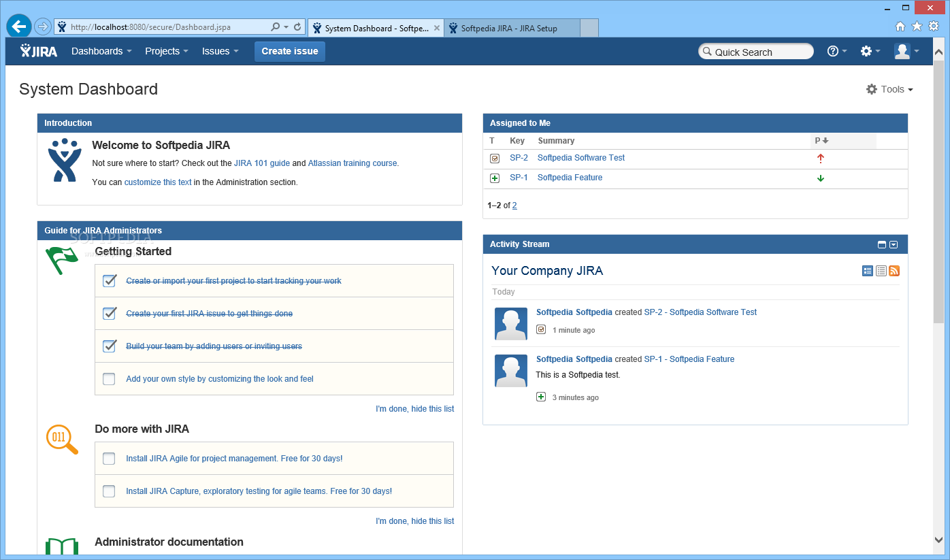Check 'Install JIRA Agile' checkbox
The height and width of the screenshot is (560, 950).
(x=109, y=459)
